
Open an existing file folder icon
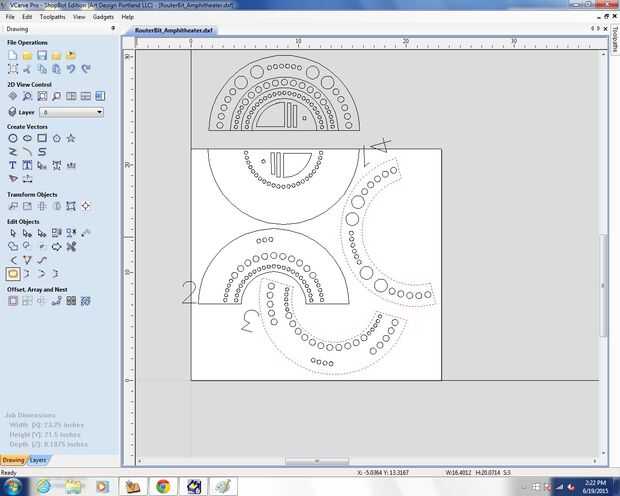(27, 55)
